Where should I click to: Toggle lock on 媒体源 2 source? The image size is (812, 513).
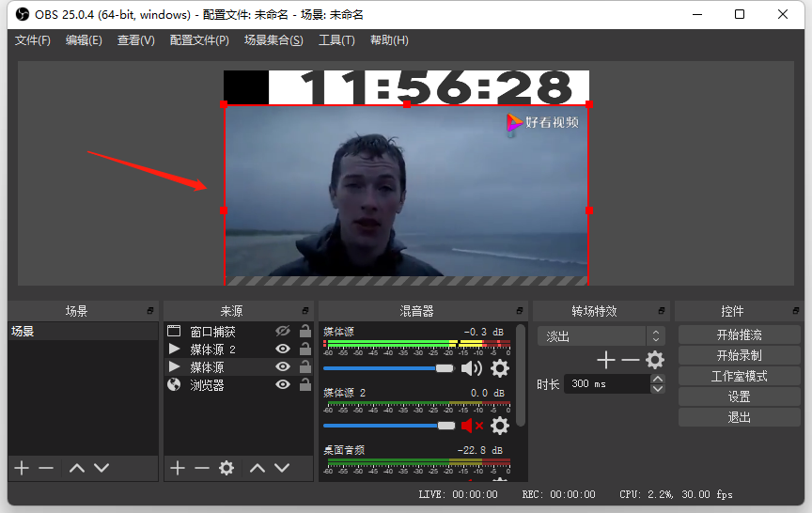(304, 350)
